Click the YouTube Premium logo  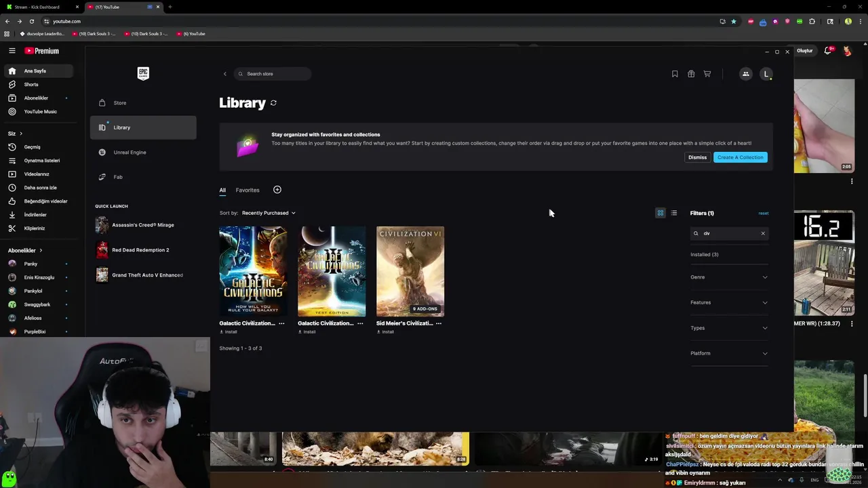tap(42, 51)
